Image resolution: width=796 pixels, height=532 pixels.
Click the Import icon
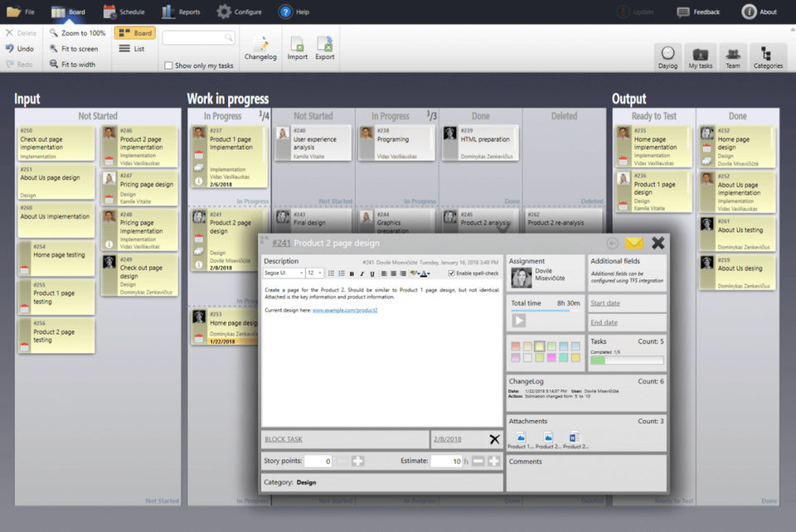(298, 48)
